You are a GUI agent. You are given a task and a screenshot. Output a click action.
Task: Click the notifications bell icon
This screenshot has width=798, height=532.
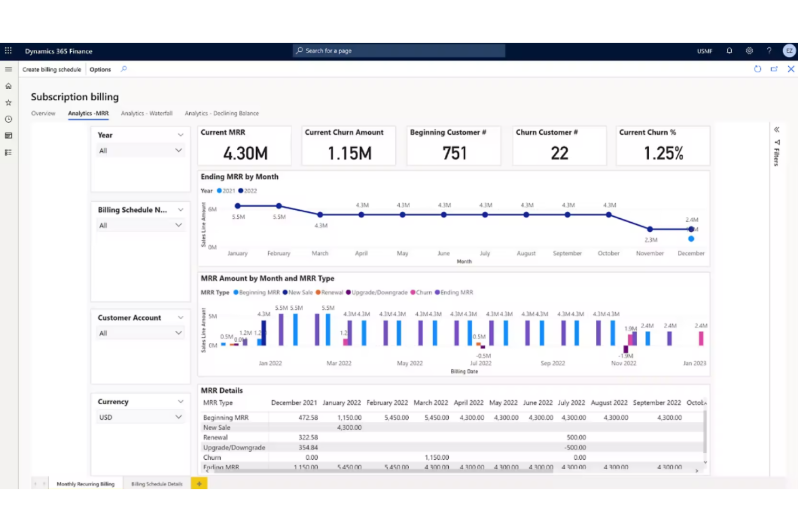pyautogui.click(x=729, y=51)
